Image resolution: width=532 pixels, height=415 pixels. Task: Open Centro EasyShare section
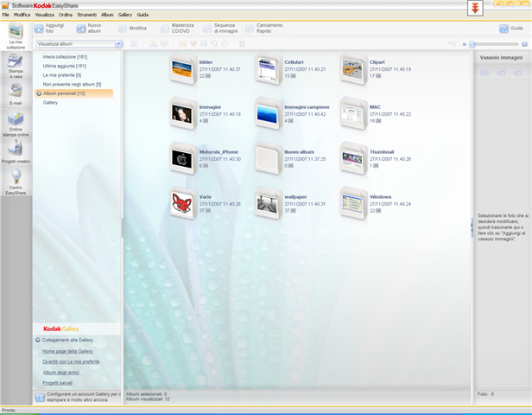[x=16, y=182]
